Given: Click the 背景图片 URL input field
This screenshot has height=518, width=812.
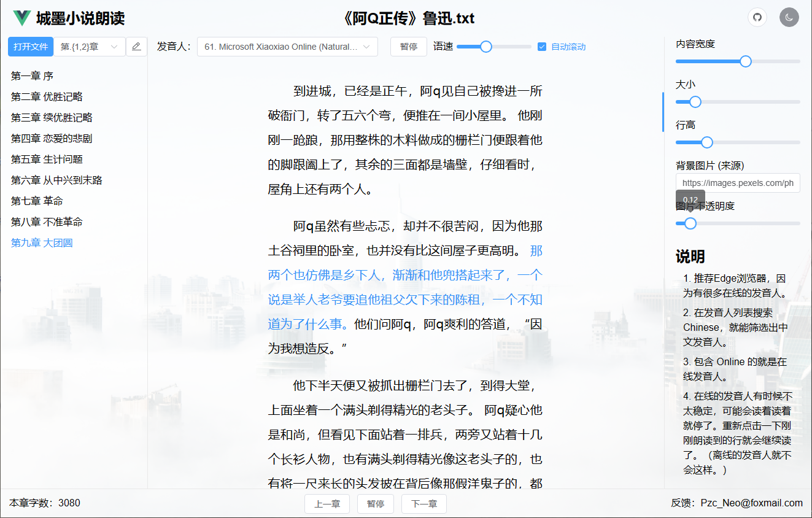Looking at the screenshot, I should pyautogui.click(x=738, y=183).
